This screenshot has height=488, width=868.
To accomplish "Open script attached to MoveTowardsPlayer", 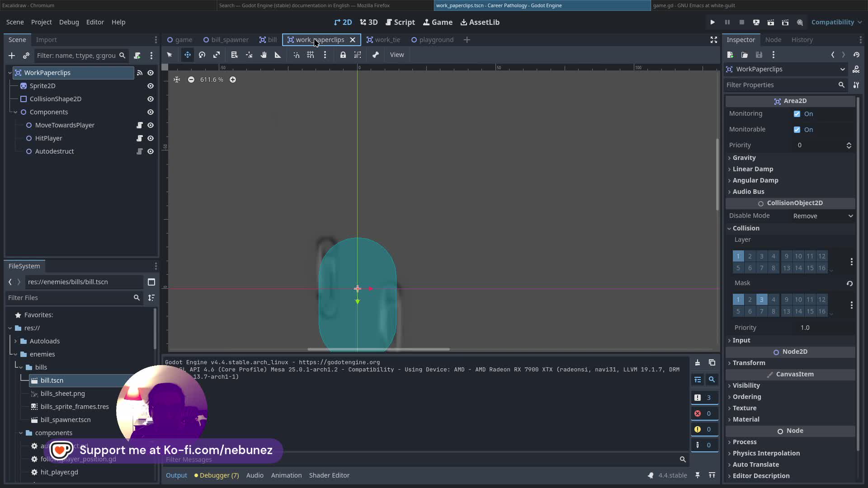I will tap(140, 125).
